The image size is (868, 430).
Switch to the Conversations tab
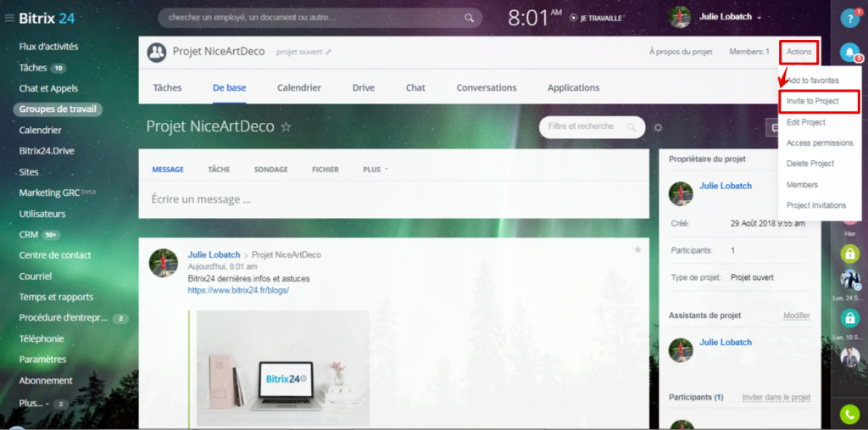pos(487,87)
